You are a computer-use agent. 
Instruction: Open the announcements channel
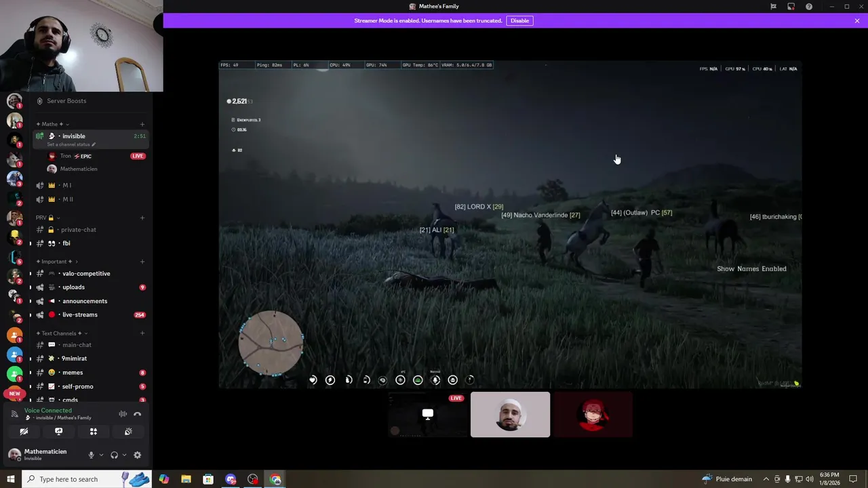click(x=90, y=301)
